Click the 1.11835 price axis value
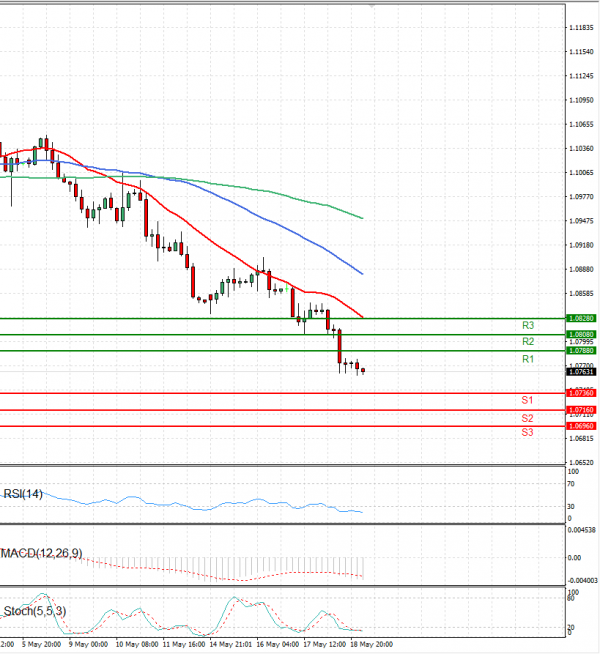 (581, 28)
